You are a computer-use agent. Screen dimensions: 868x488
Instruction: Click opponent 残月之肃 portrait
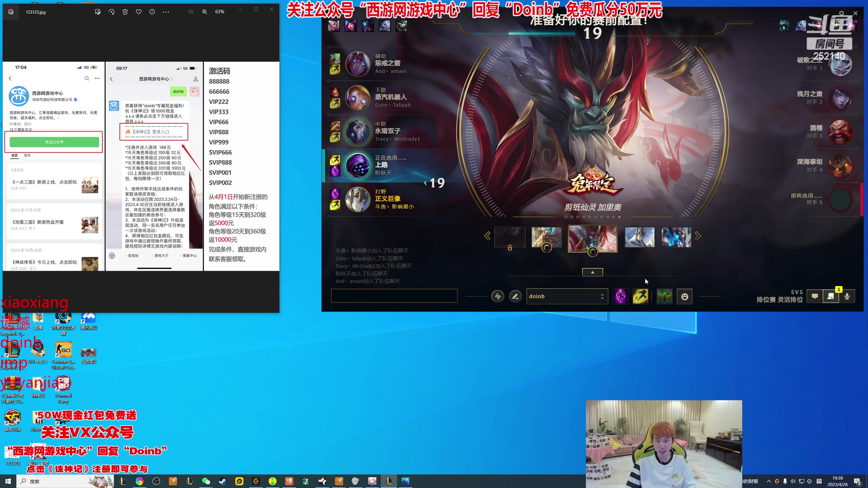[840, 98]
